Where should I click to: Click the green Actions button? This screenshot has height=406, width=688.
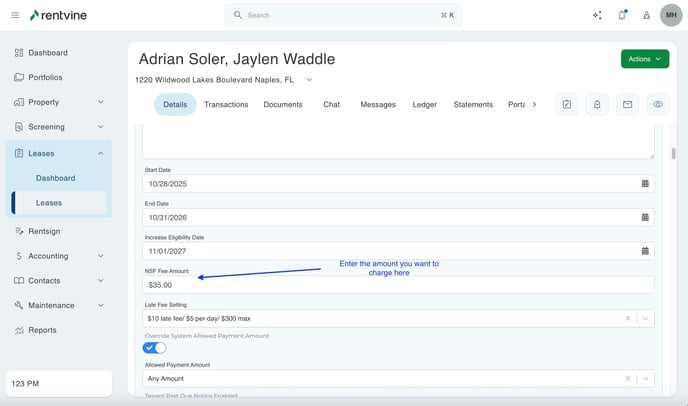coord(644,59)
